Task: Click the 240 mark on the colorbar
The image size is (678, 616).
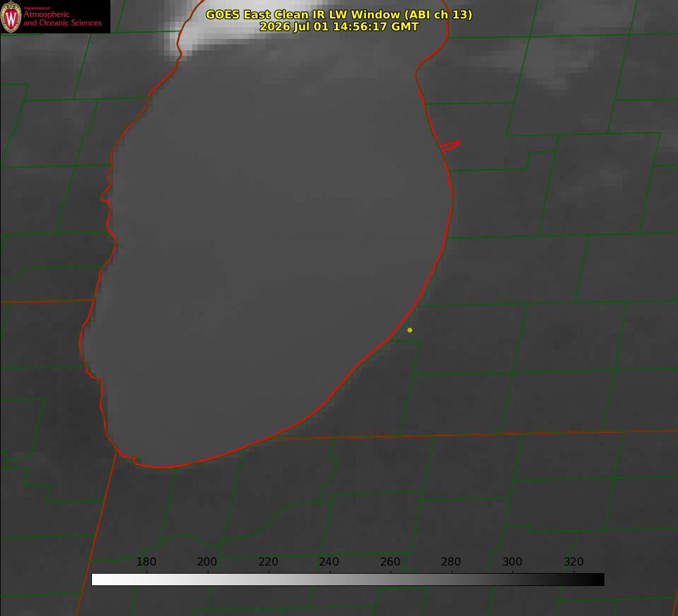Action: coord(329,561)
